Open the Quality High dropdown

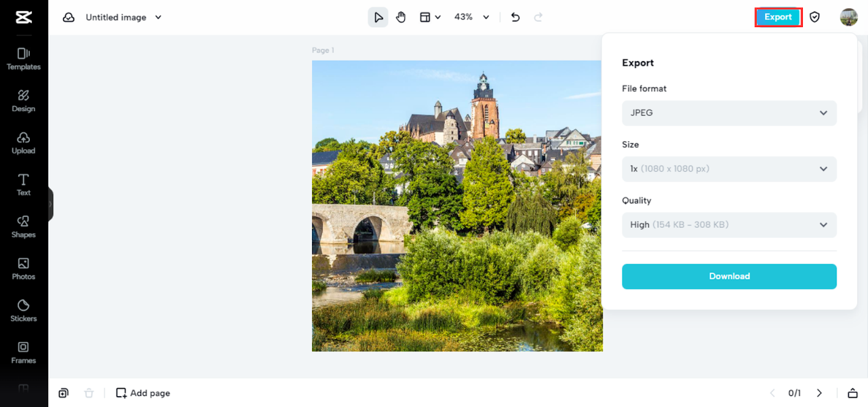[729, 225]
